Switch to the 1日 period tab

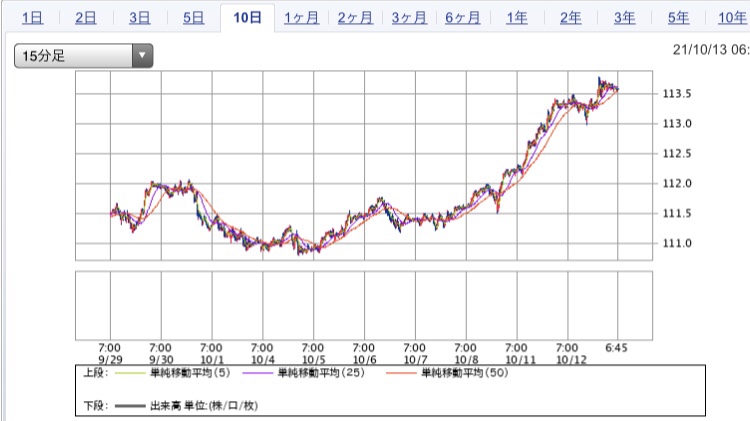click(x=33, y=18)
